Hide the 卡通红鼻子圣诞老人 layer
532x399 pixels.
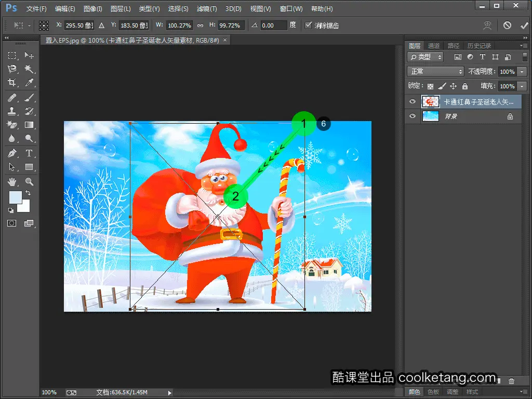point(412,101)
